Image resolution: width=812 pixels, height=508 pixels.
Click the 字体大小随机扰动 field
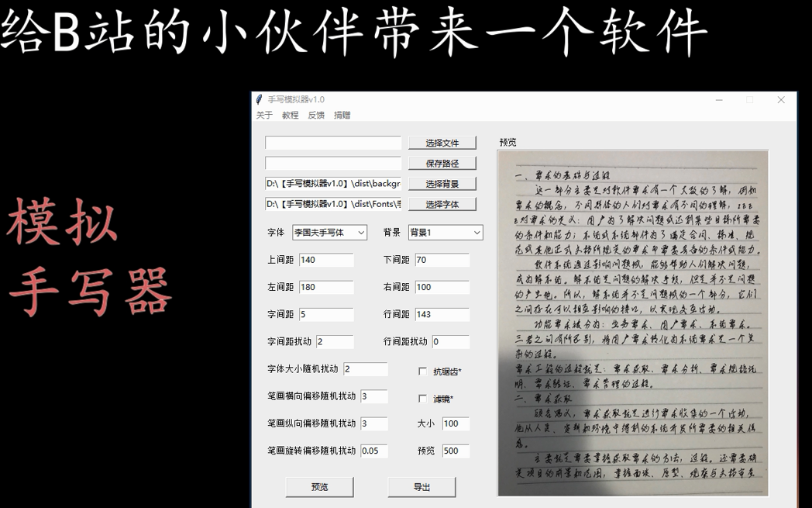click(365, 369)
